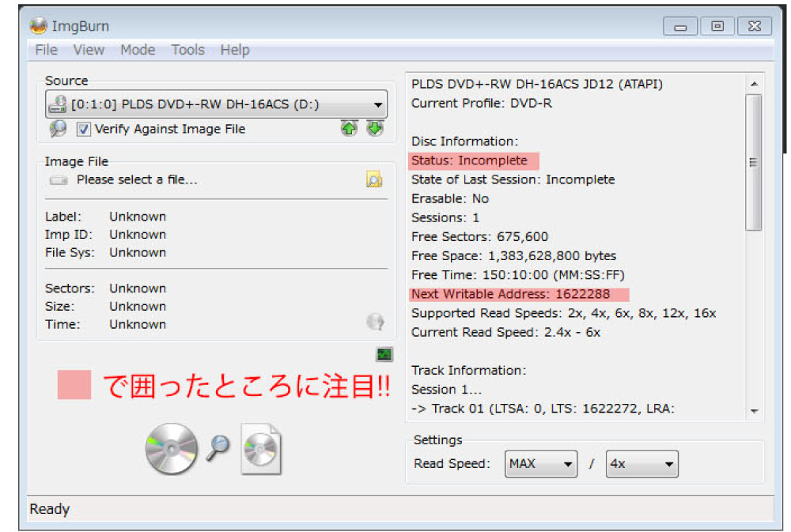Click the info panel scroll down arrow
This screenshot has width=791, height=532.
(754, 411)
